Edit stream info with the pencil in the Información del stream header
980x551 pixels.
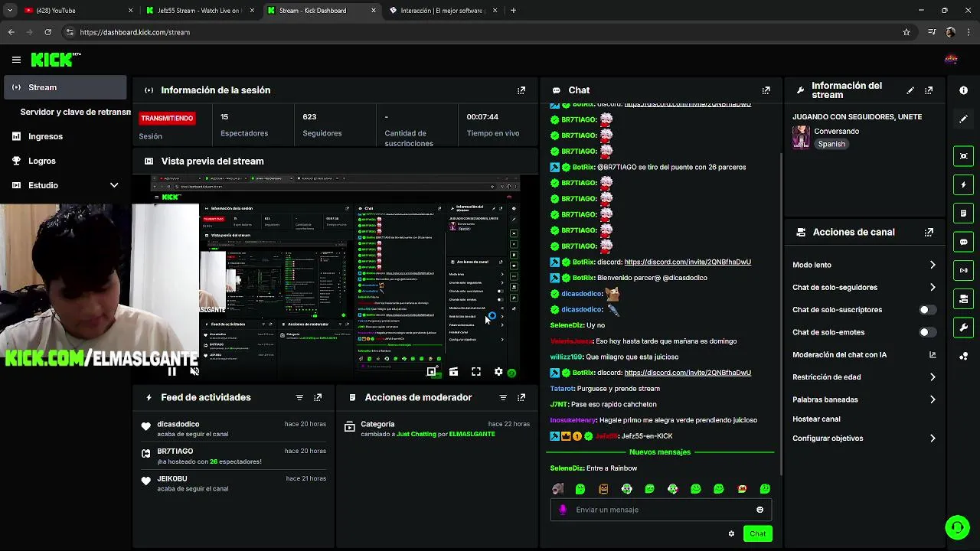pyautogui.click(x=910, y=90)
